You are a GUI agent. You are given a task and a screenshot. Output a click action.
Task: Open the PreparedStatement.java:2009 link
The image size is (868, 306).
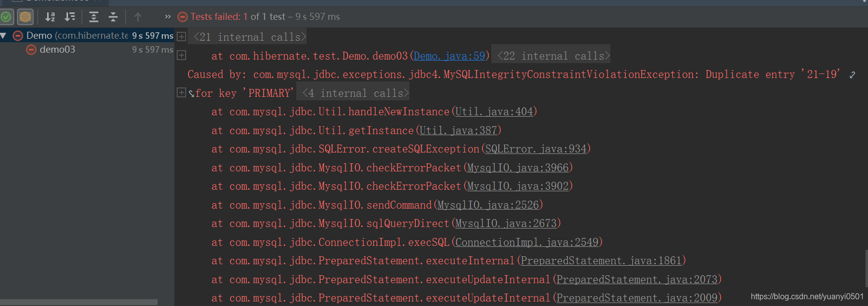pos(637,298)
